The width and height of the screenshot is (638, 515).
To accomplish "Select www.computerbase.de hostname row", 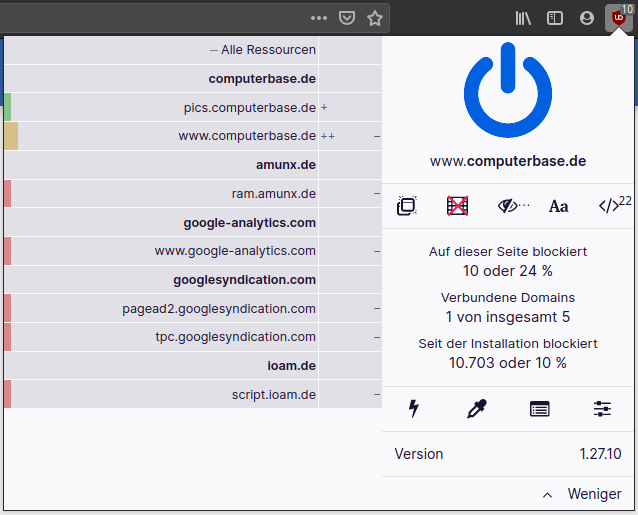I will [161, 136].
